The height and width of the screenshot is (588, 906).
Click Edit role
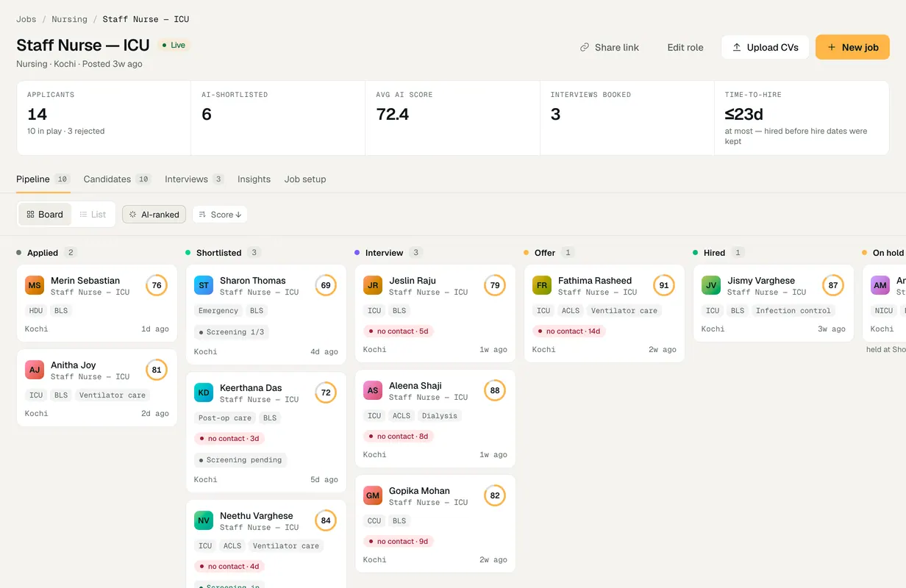[x=685, y=47]
